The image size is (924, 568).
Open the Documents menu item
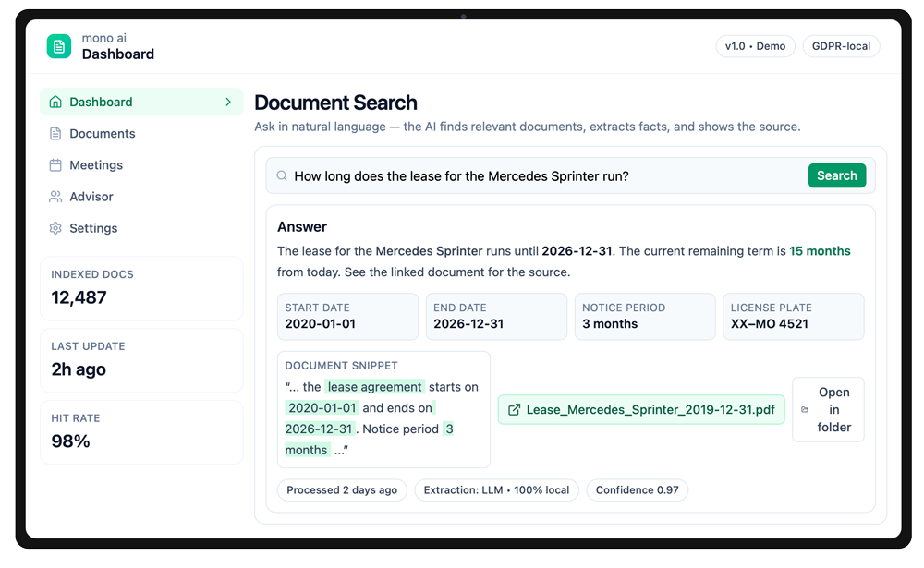(x=102, y=134)
